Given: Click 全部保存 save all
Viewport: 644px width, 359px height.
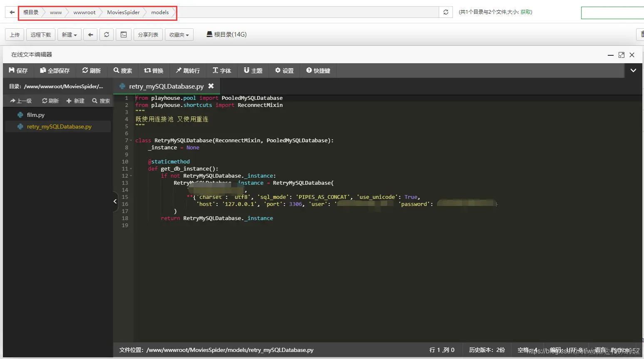Looking at the screenshot, I should [x=55, y=71].
